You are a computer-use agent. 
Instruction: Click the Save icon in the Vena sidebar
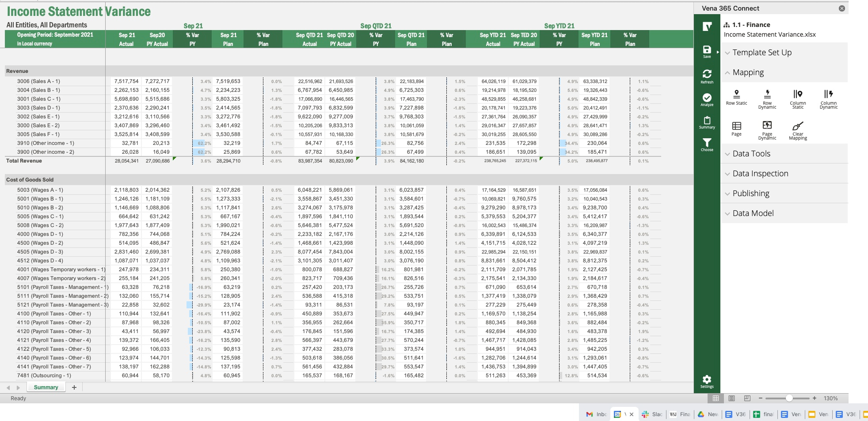pos(707,50)
